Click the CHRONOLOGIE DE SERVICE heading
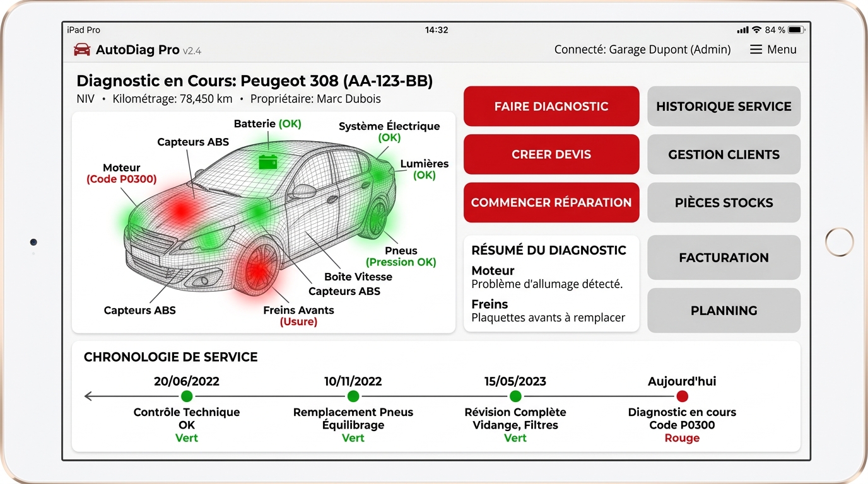 point(171,357)
